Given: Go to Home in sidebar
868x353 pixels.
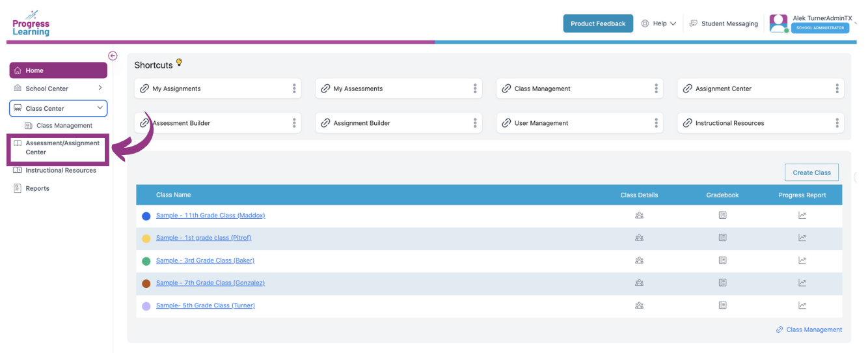Looking at the screenshot, I should (58, 70).
